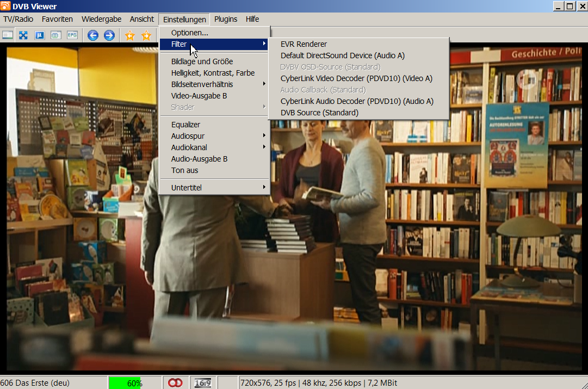Go to next channel with blue right arrow
This screenshot has height=389, width=588.
click(x=109, y=35)
